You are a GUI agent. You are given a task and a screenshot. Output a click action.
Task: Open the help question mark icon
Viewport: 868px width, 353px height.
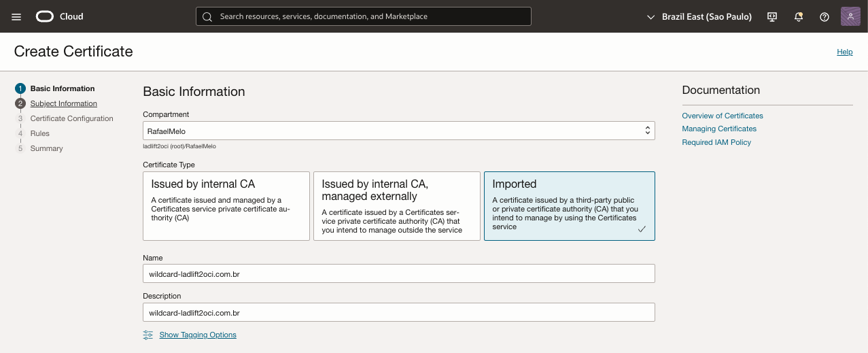[824, 16]
